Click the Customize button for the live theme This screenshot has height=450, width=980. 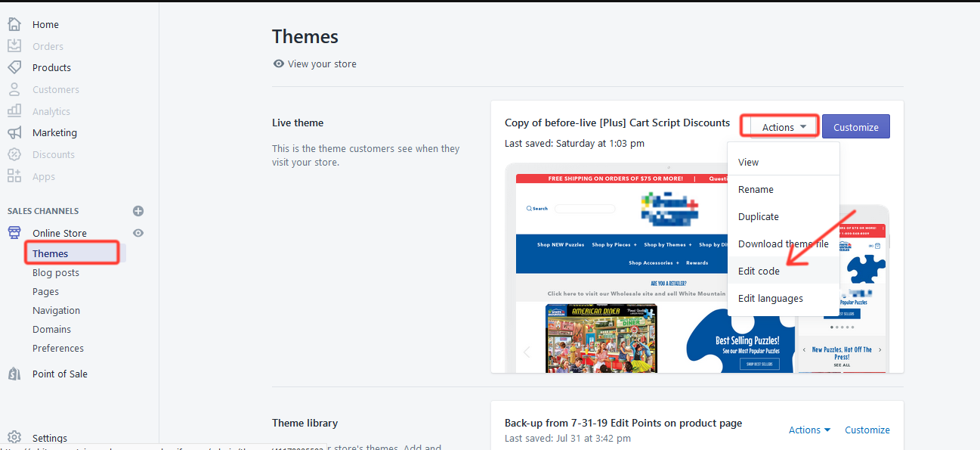click(x=855, y=126)
